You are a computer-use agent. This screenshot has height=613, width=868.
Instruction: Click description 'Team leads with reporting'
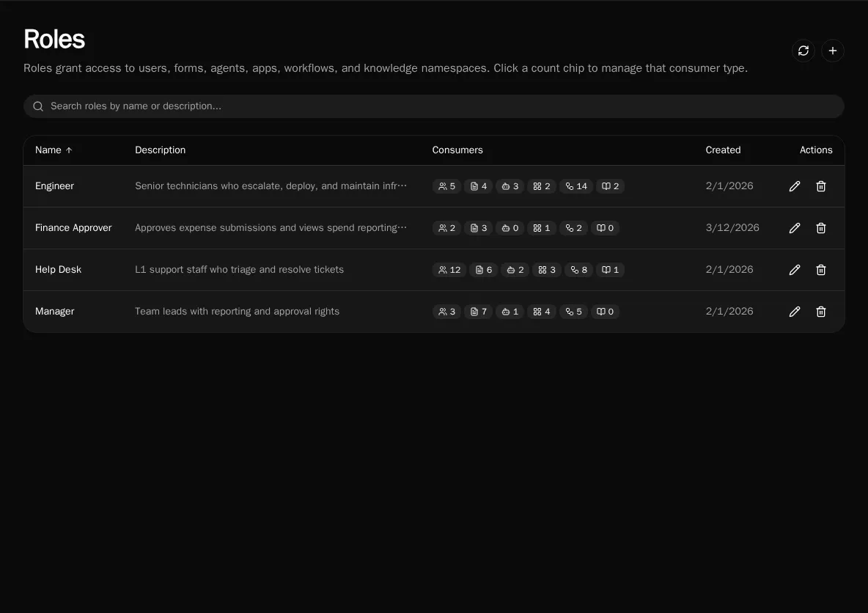237,312
